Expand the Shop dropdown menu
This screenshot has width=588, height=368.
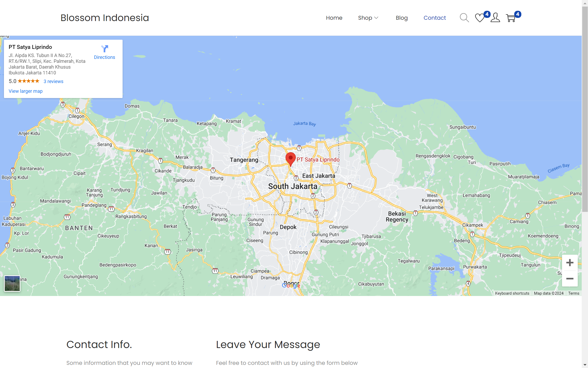pyautogui.click(x=368, y=18)
